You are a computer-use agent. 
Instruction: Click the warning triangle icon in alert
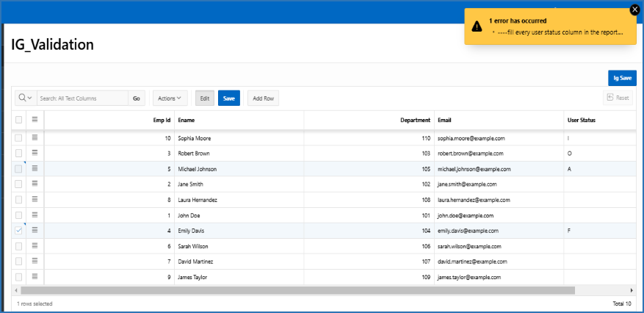click(x=477, y=26)
